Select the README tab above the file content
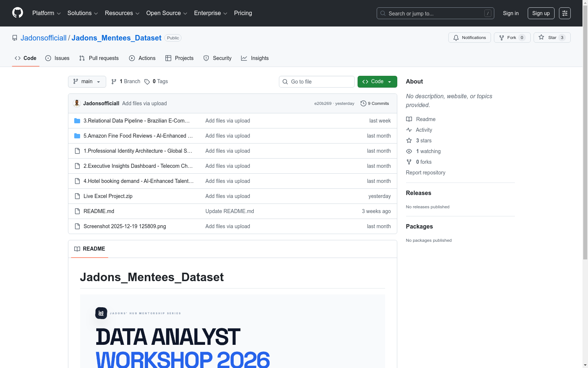 (x=90, y=249)
